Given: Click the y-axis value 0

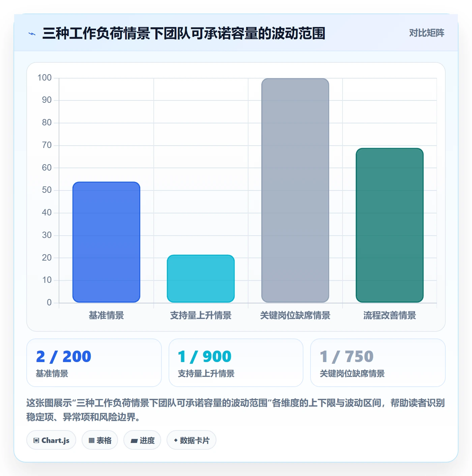Looking at the screenshot, I should click(x=49, y=302).
